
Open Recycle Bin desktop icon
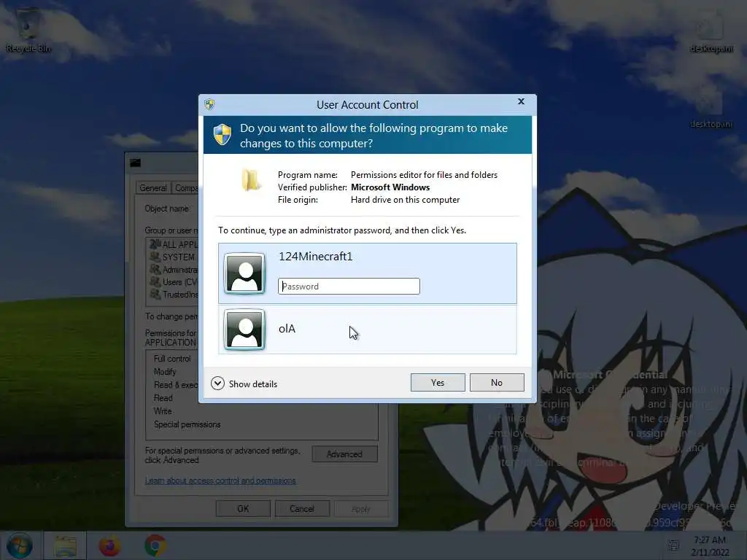point(28,29)
